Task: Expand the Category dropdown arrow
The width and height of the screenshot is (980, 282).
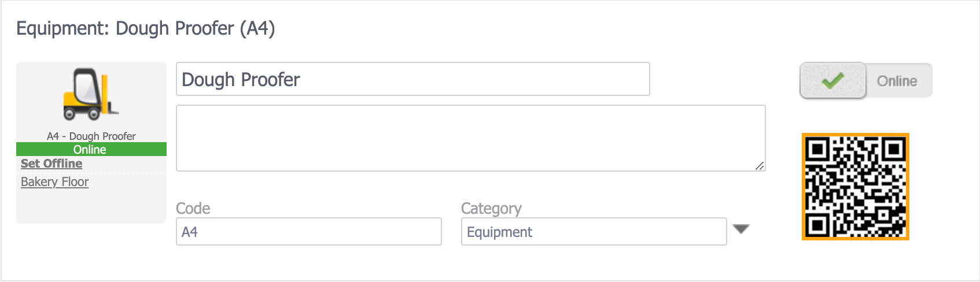Action: (x=741, y=229)
